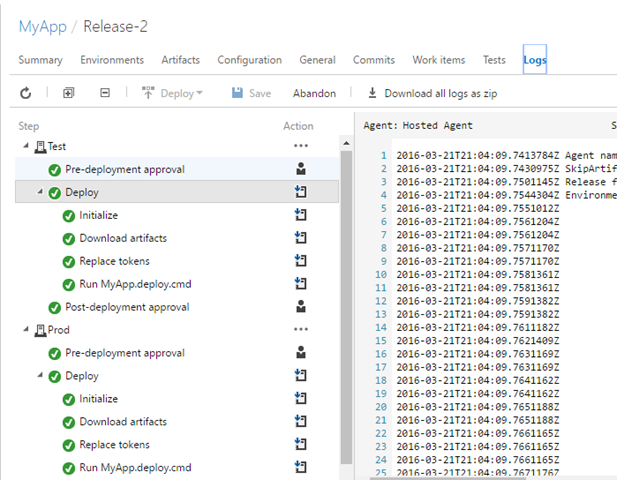Download log for Test Initialize step
This screenshot has height=480, width=617.
point(301,214)
